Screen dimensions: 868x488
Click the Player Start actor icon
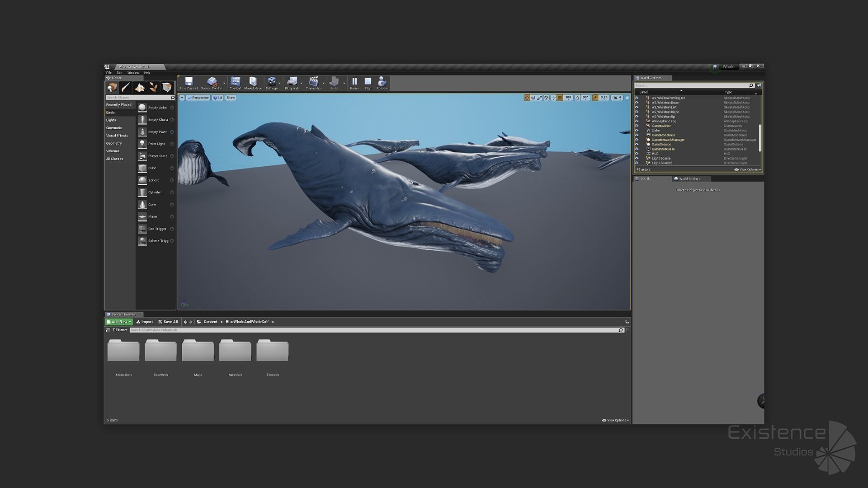point(142,156)
